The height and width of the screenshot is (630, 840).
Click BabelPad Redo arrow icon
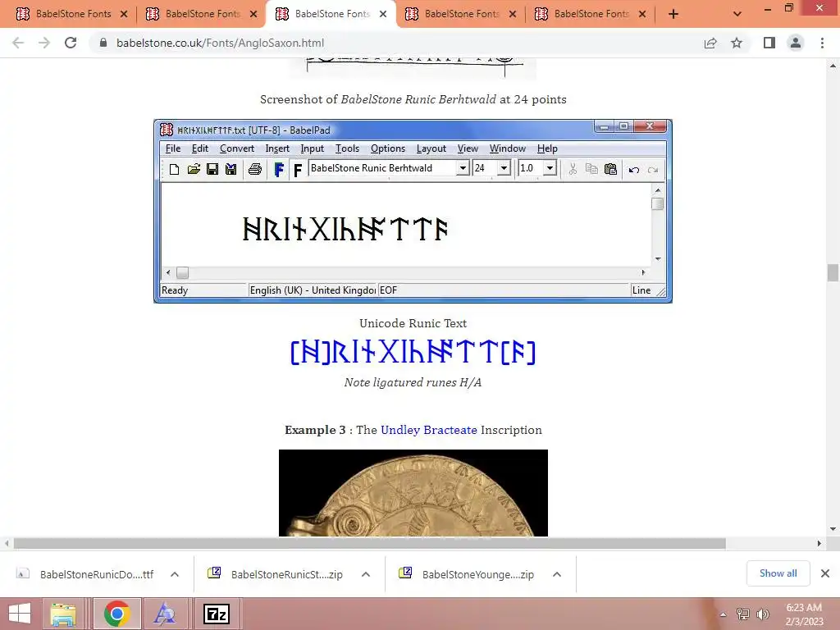click(652, 170)
